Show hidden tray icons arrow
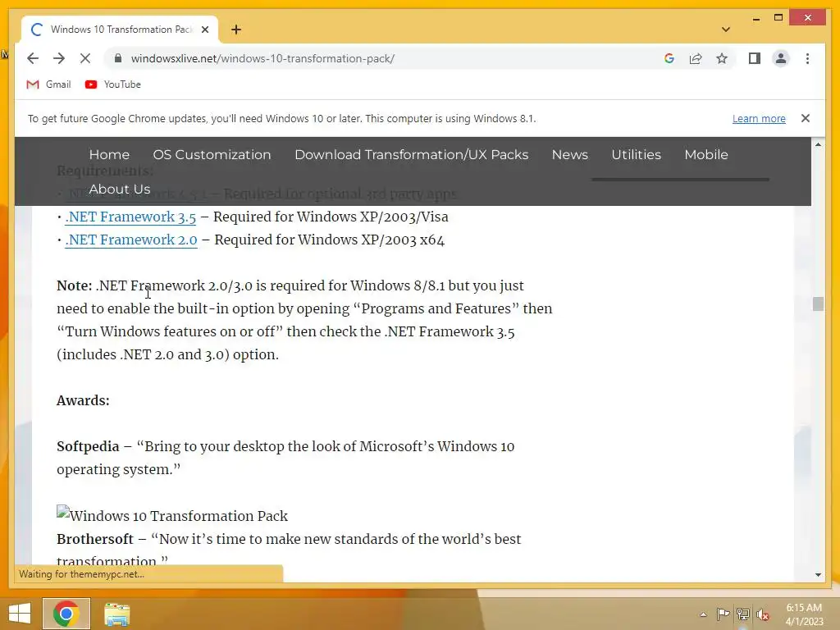This screenshot has width=840, height=630. (703, 614)
